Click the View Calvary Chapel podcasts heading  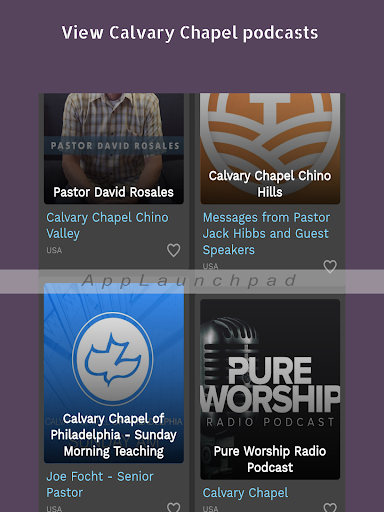click(x=190, y=33)
